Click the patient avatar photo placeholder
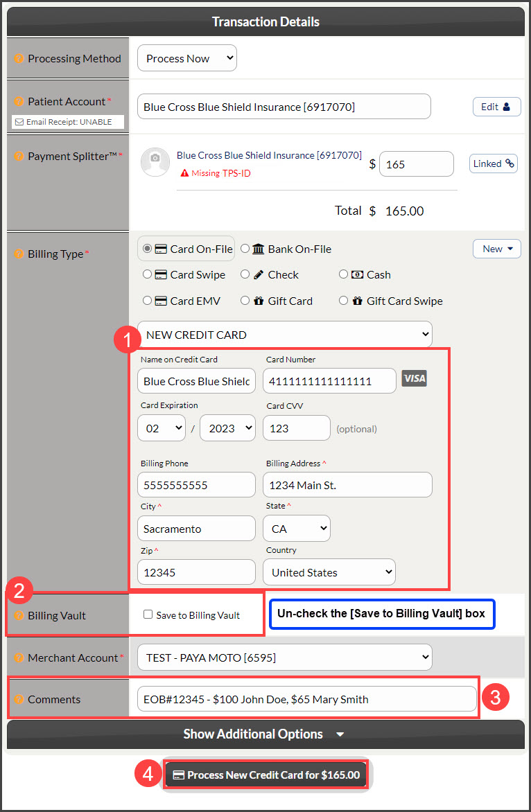The height and width of the screenshot is (812, 531). click(155, 162)
